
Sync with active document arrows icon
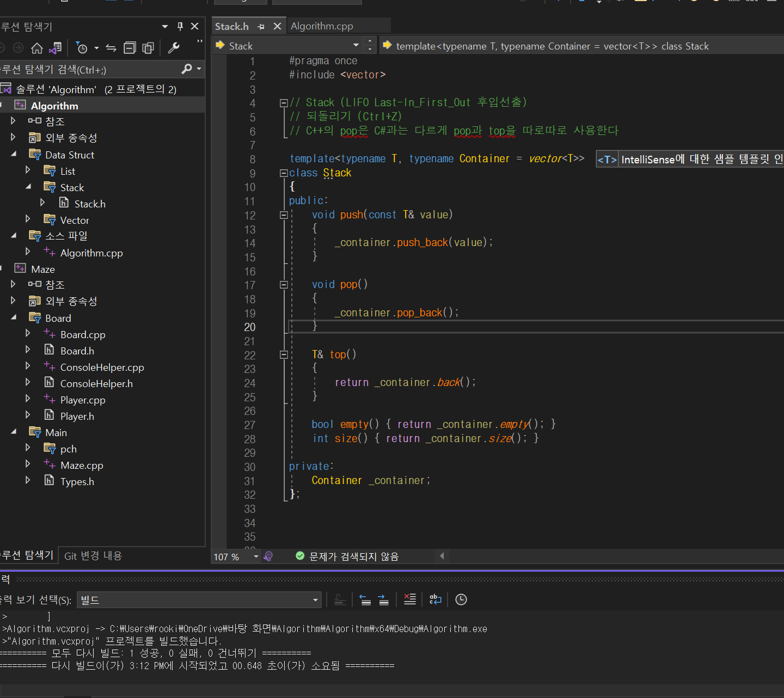tap(111, 48)
